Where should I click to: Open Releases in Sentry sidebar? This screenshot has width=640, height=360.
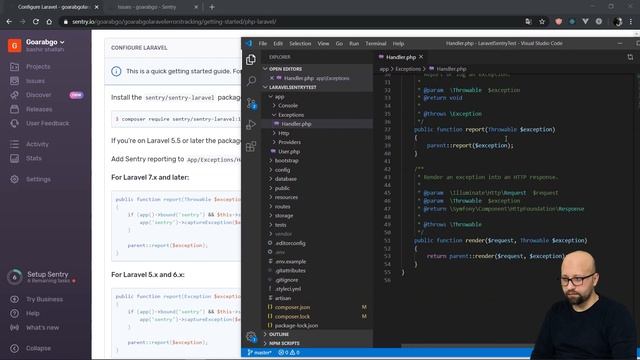point(39,109)
